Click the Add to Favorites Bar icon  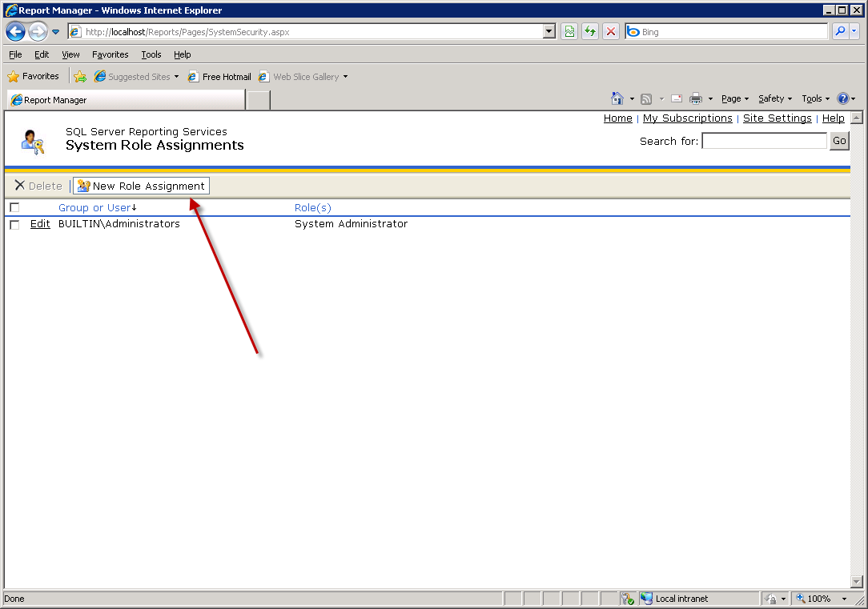tap(80, 77)
